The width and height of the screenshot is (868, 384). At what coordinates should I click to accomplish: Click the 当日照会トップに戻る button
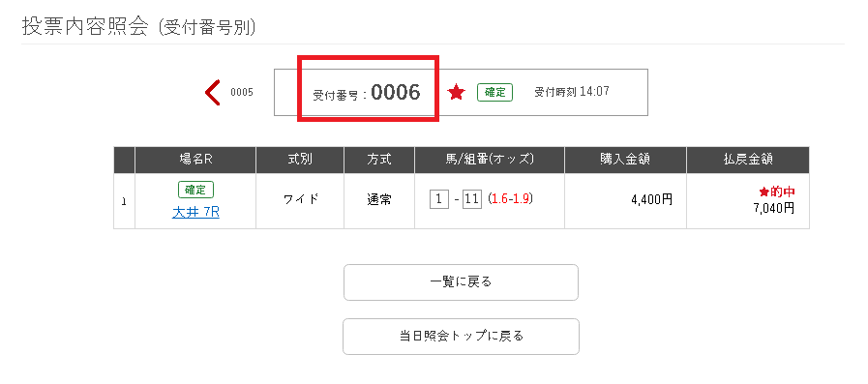(x=462, y=337)
